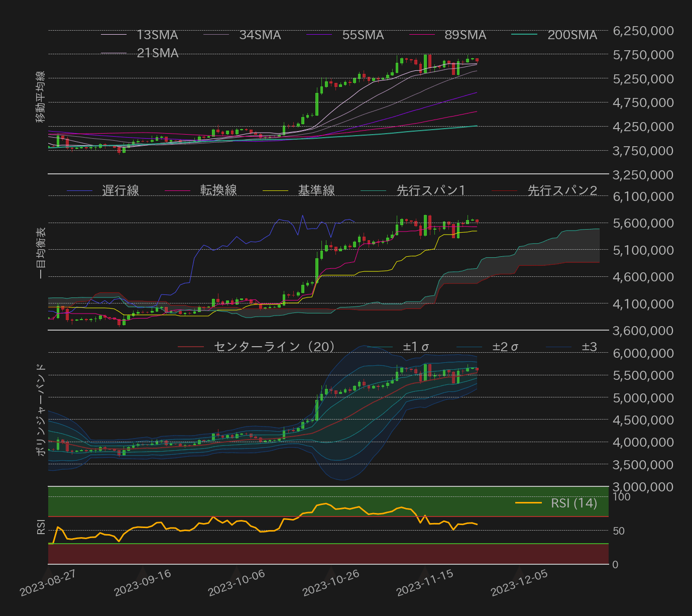
Task: Click the 200SMA legend line marker
Action: click(524, 35)
